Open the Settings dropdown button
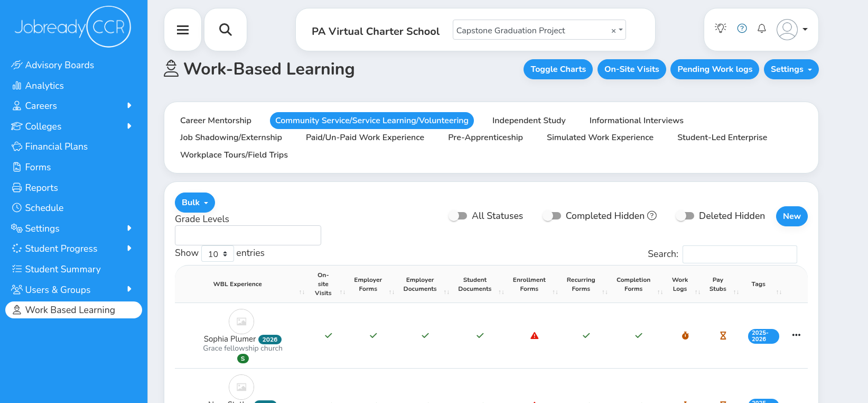868x403 pixels. pos(791,69)
